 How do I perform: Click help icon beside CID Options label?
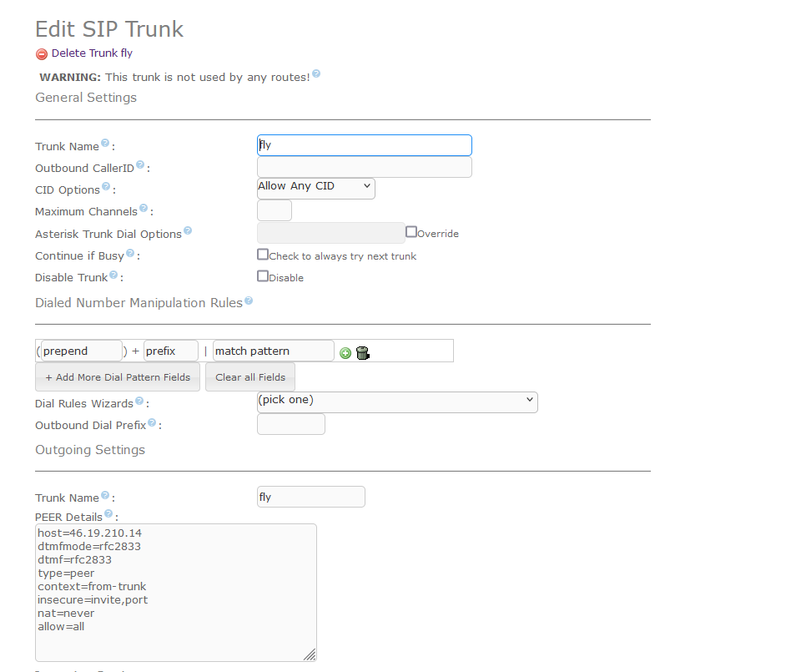[106, 187]
